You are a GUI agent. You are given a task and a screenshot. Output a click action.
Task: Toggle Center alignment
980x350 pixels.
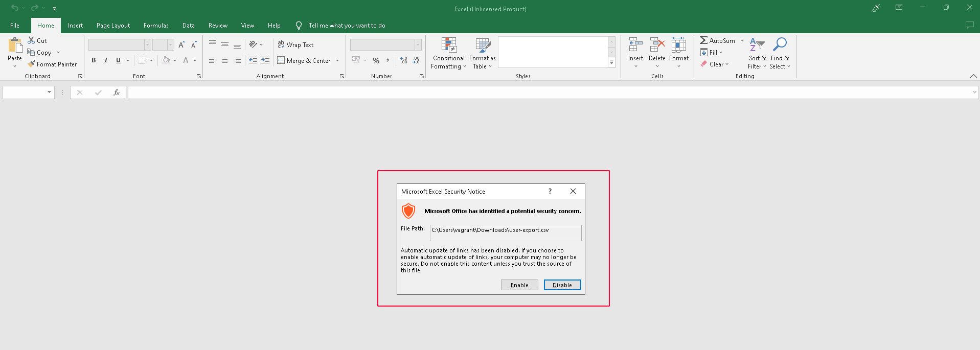tap(225, 60)
